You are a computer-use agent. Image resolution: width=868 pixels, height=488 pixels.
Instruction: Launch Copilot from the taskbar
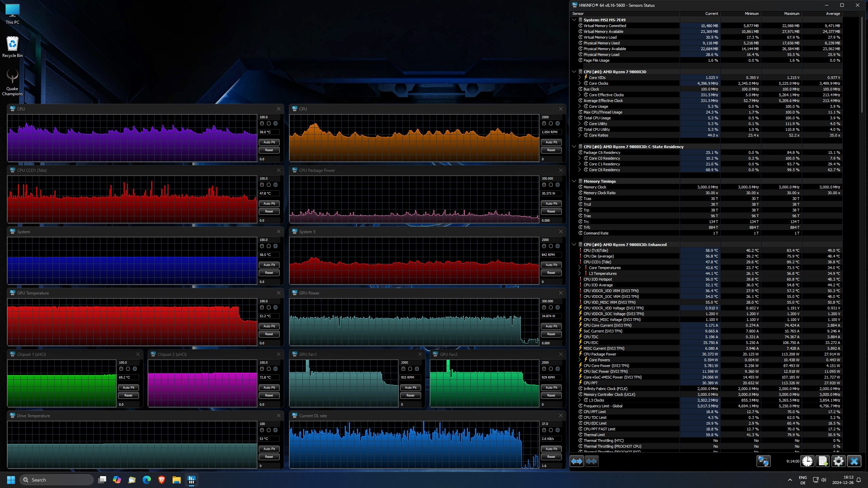click(117, 480)
